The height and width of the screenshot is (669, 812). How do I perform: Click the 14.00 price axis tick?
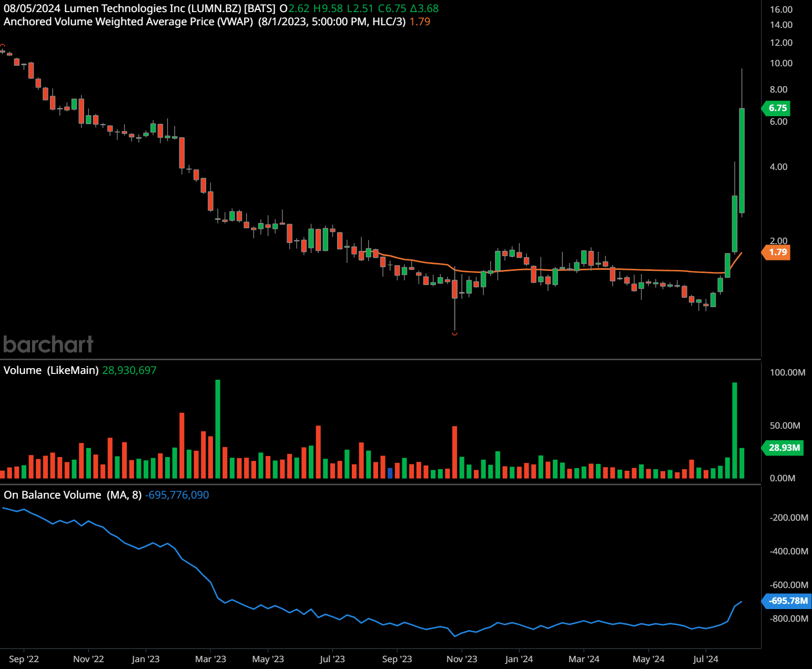781,25
